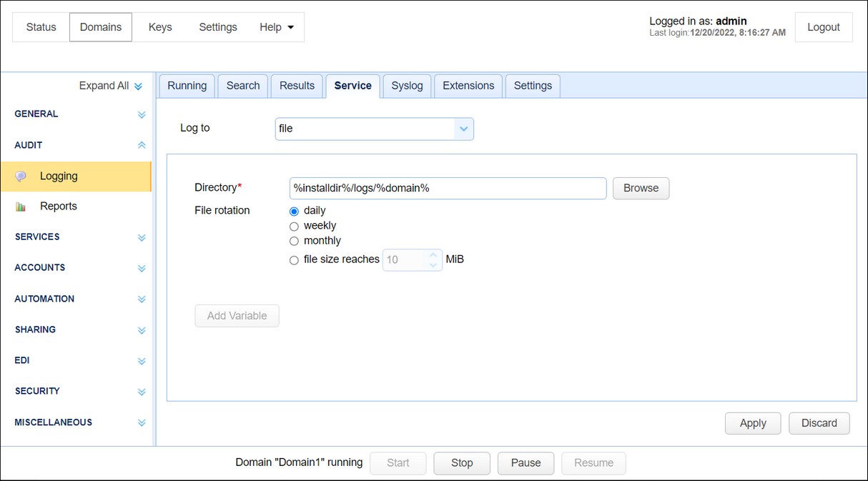
Task: Navigate to the Keys section
Action: pos(159,26)
